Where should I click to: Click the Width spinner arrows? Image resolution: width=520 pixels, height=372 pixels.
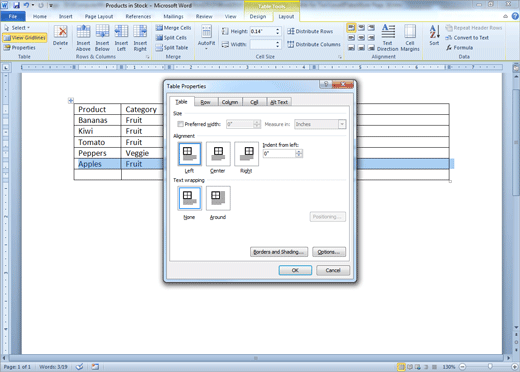[x=277, y=44]
